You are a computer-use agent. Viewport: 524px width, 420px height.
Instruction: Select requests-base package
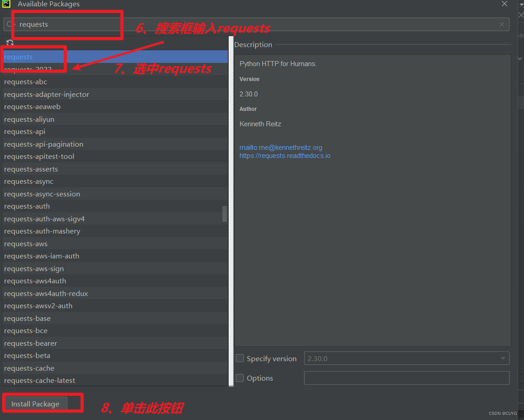[x=115, y=318]
